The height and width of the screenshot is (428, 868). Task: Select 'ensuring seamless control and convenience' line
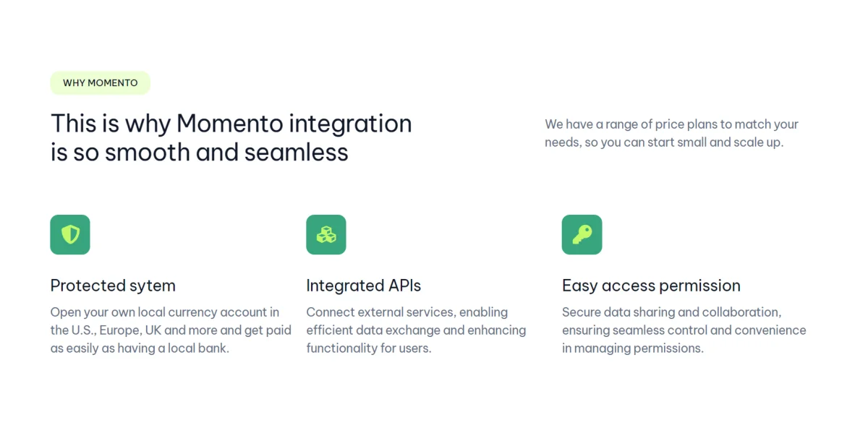[x=684, y=330]
